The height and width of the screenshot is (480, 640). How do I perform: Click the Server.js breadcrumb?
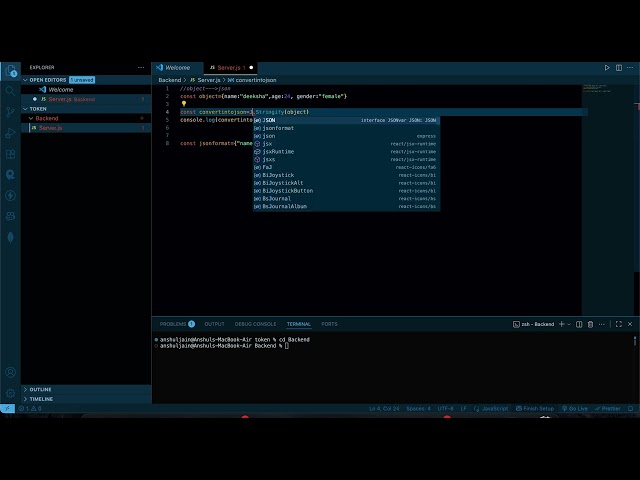(205, 80)
